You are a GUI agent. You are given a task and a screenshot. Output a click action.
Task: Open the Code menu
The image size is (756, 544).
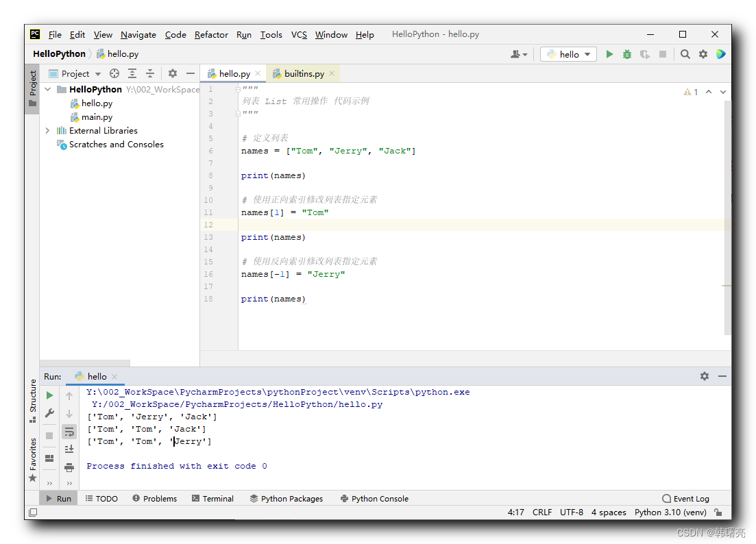[175, 34]
